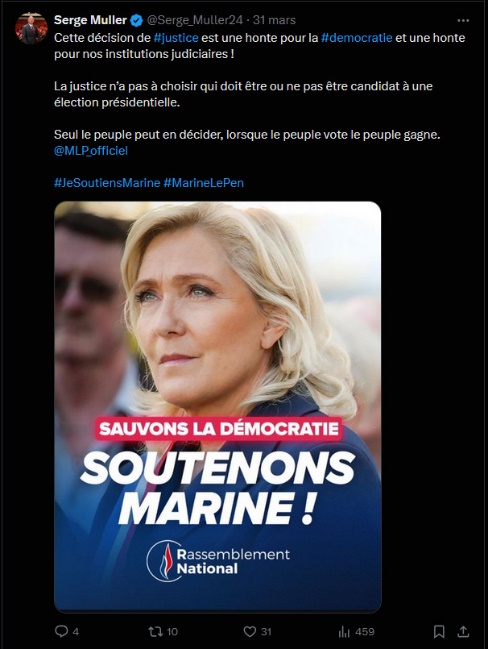Bookmark this post
This screenshot has height=649, width=488.
(x=439, y=631)
